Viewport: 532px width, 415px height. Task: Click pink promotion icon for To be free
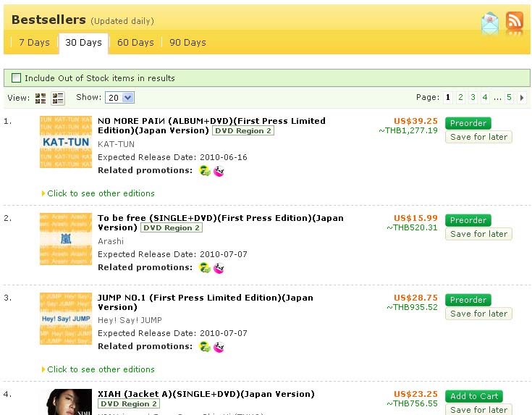pyautogui.click(x=219, y=268)
